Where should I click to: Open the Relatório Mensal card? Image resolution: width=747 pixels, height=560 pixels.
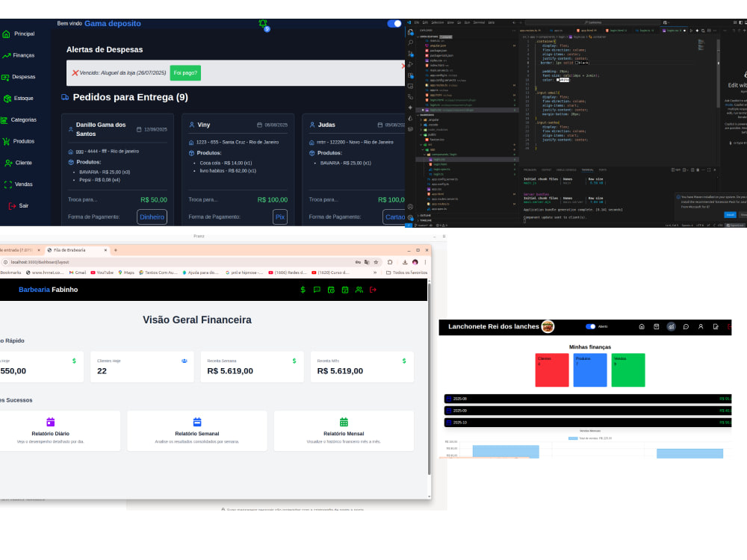tap(344, 431)
